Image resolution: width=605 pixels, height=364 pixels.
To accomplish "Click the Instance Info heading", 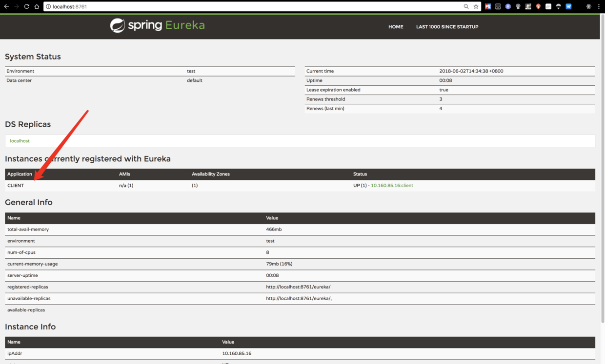I will (30, 327).
